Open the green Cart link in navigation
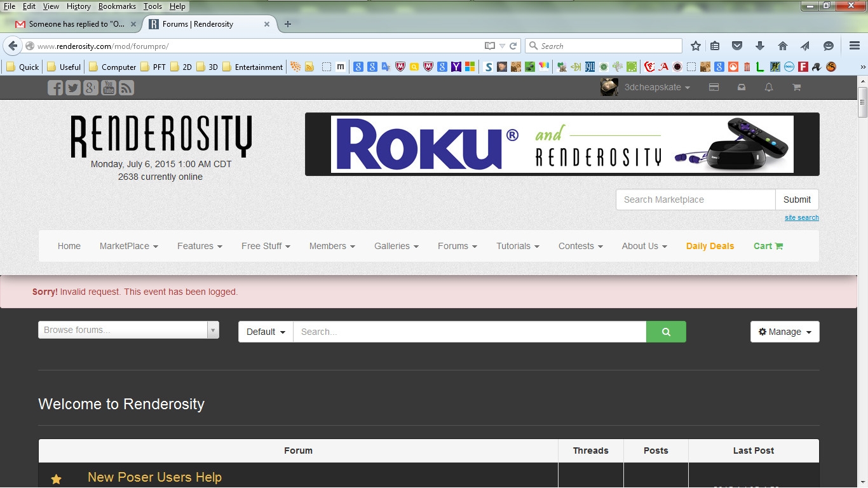This screenshot has height=488, width=868. (768, 246)
